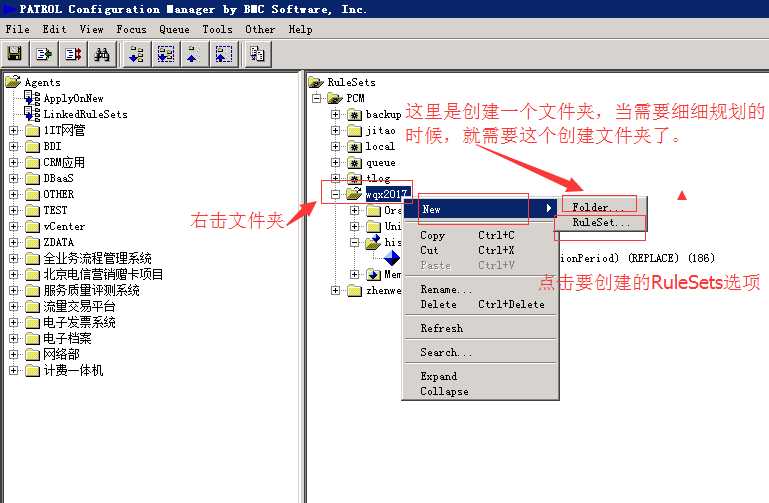
Task: Select the 全业务流程管理系统 tree item
Action: (x=97, y=258)
